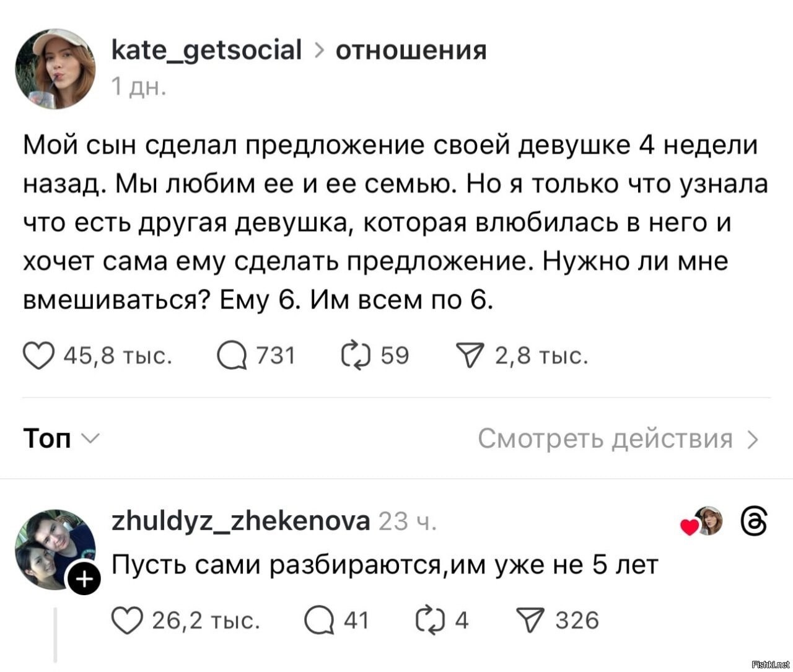The width and height of the screenshot is (793, 672).
Task: Repost the zhuldyz_zhekenova comment
Action: coord(429,621)
